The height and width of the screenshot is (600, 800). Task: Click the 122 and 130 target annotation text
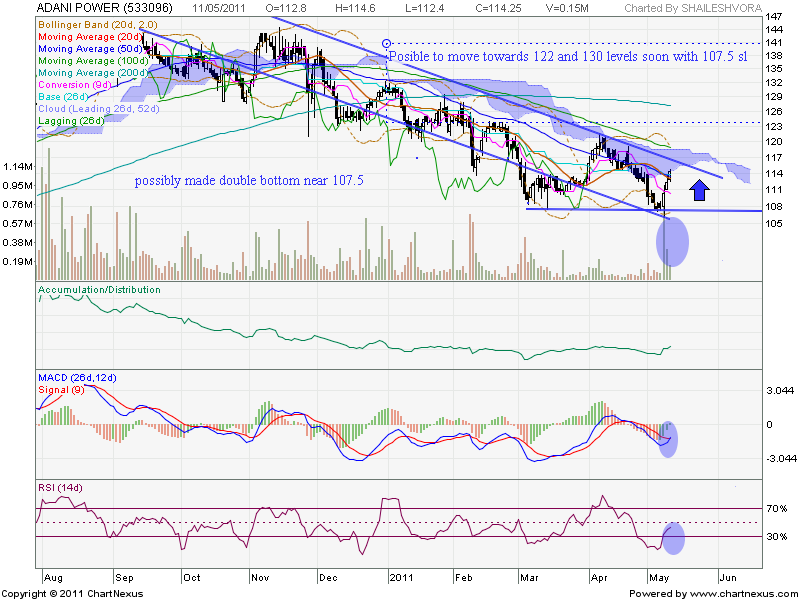click(568, 57)
